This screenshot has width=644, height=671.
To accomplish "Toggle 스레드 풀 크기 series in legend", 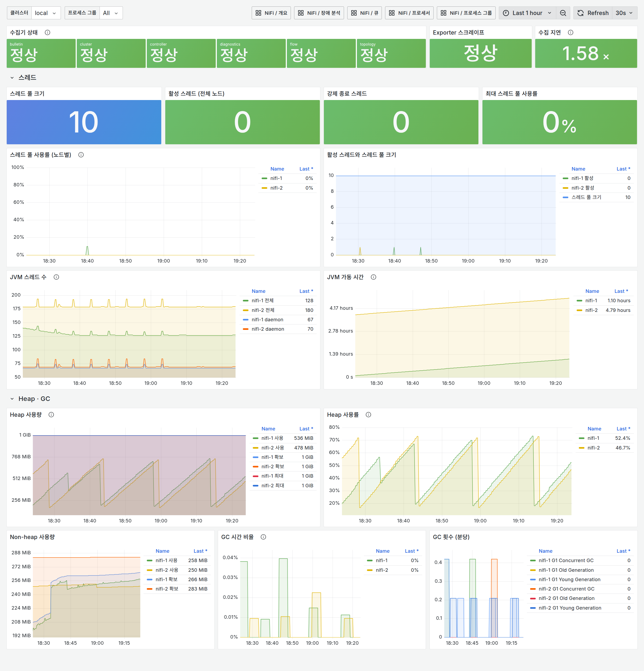I will coord(586,197).
